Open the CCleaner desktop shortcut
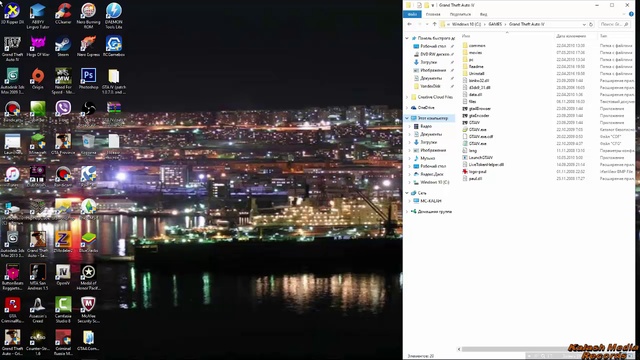The height and width of the screenshot is (360, 640). click(x=63, y=13)
